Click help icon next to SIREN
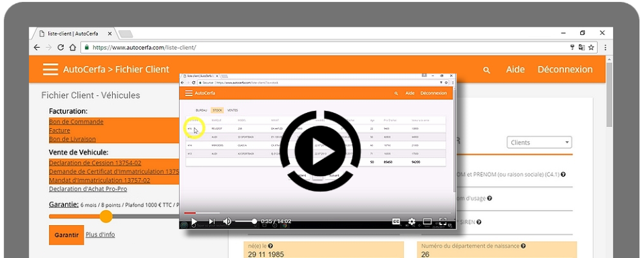Screen dimensions: 644x258 tap(479, 222)
